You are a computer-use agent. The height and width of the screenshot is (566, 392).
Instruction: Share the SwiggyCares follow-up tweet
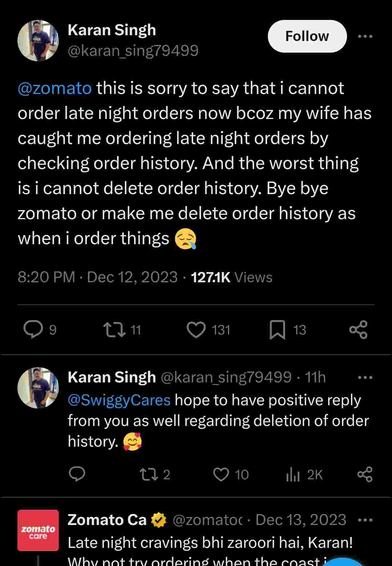point(365,474)
